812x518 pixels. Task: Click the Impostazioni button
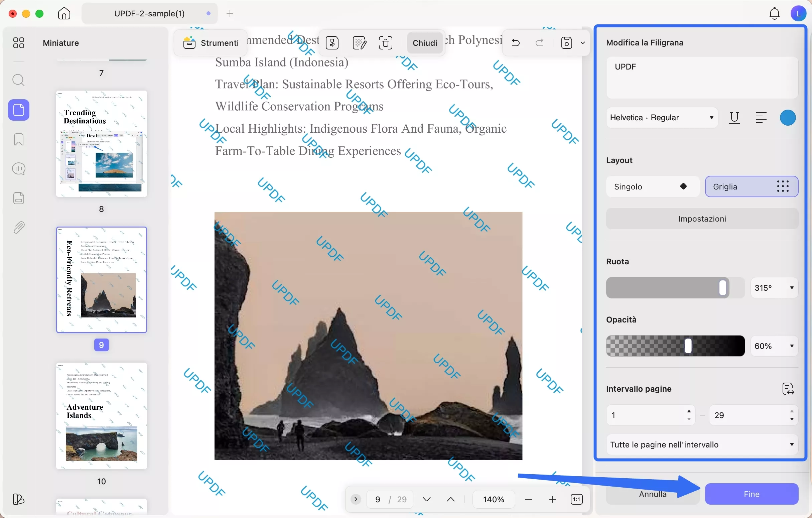[702, 219]
